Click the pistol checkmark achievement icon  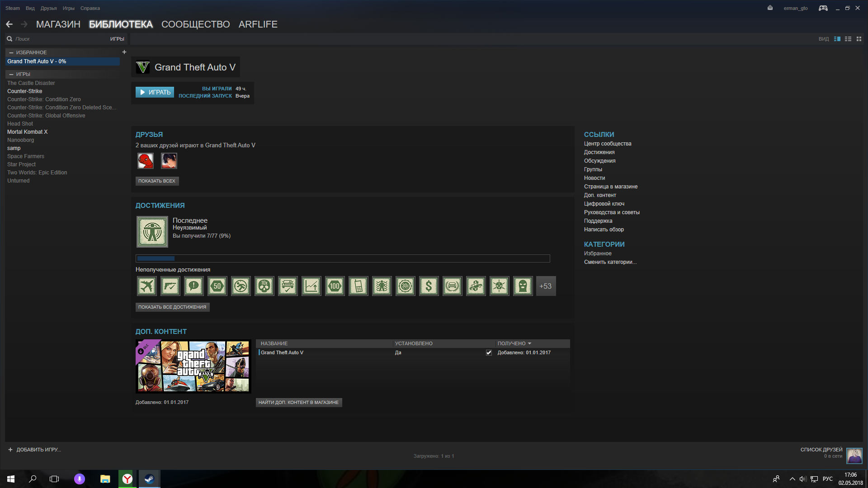(x=170, y=286)
